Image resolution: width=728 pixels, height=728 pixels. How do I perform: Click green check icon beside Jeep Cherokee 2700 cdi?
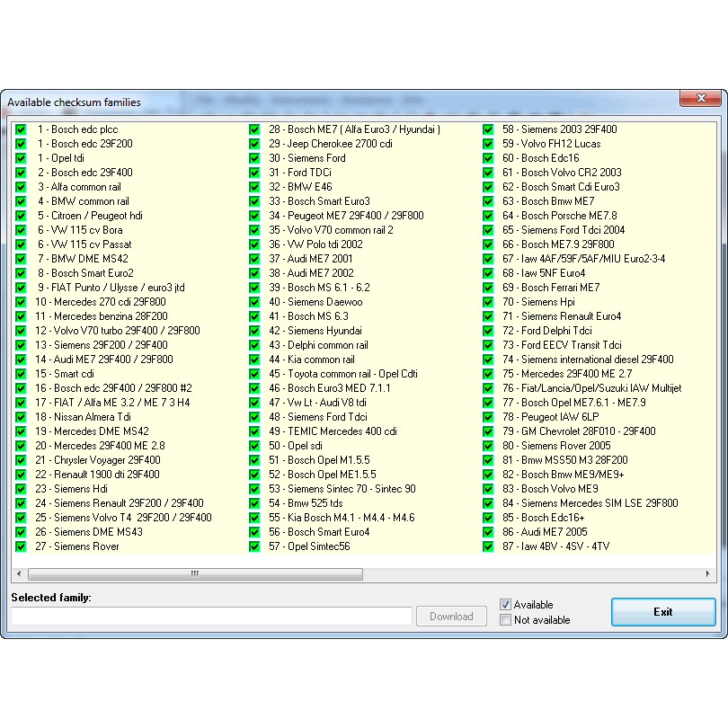click(254, 144)
